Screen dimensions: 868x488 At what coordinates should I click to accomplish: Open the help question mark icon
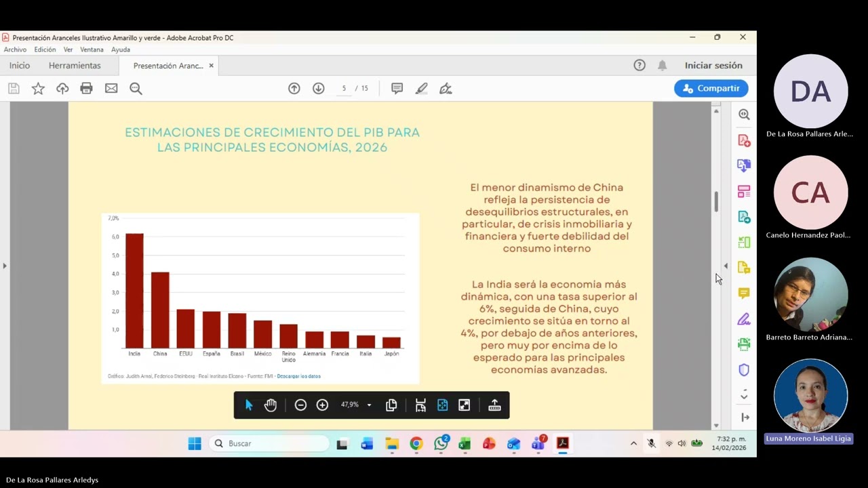(x=639, y=65)
